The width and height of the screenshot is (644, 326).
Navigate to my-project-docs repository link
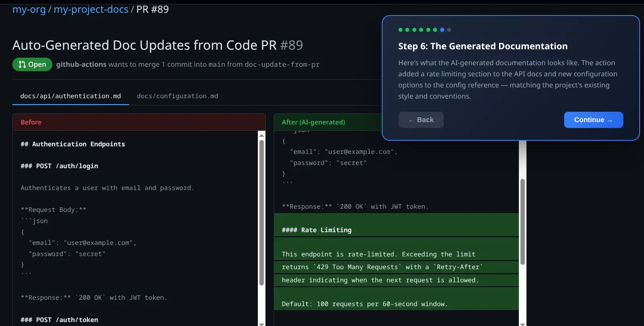pyautogui.click(x=91, y=9)
